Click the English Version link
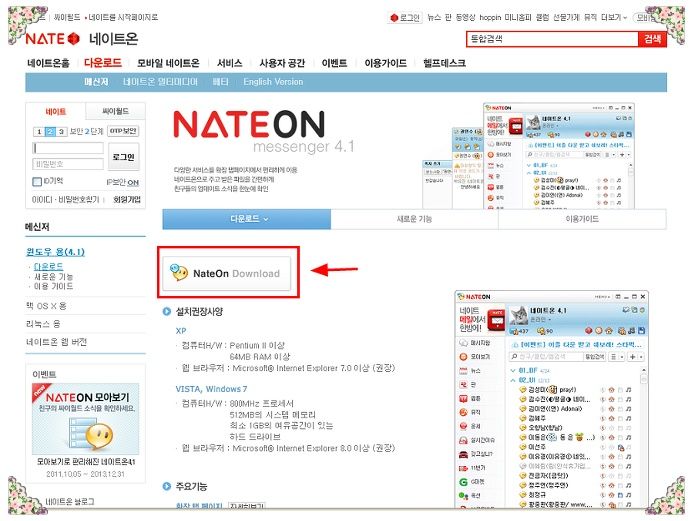693x521 pixels. pyautogui.click(x=273, y=82)
